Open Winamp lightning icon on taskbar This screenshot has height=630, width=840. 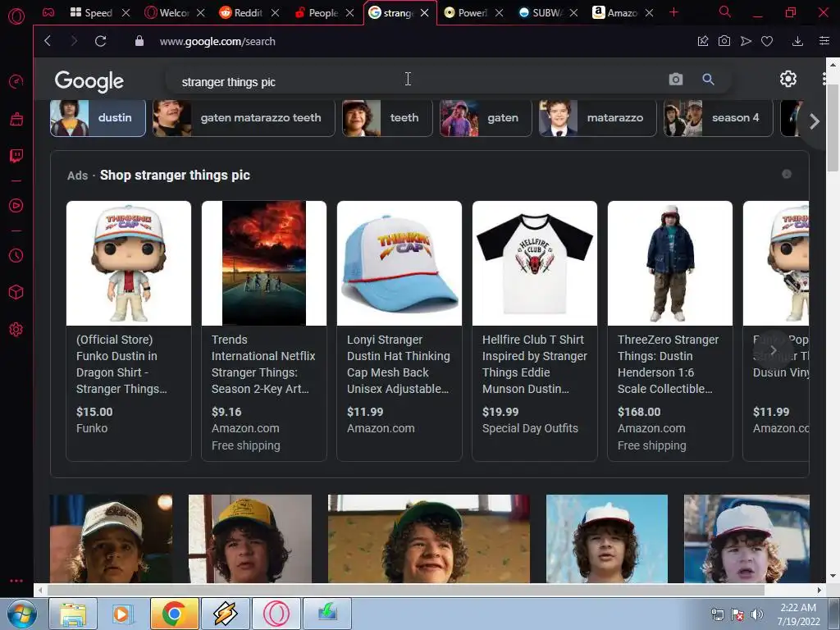(225, 614)
